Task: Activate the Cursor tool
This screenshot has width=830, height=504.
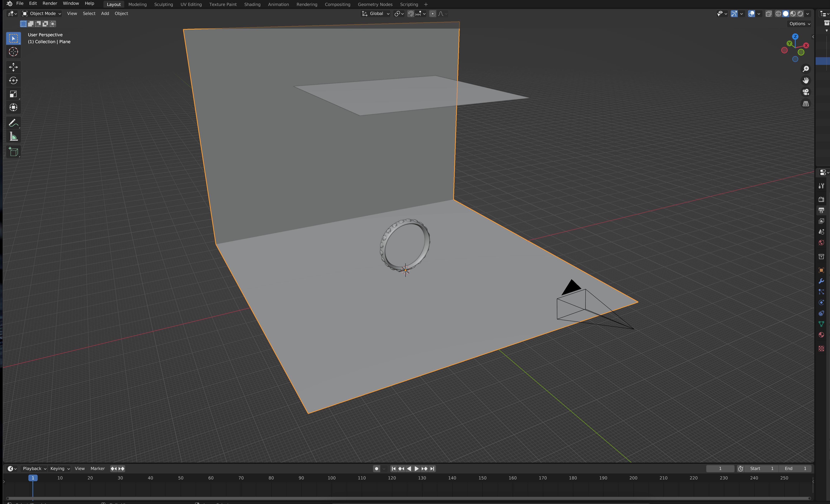Action: tap(13, 52)
